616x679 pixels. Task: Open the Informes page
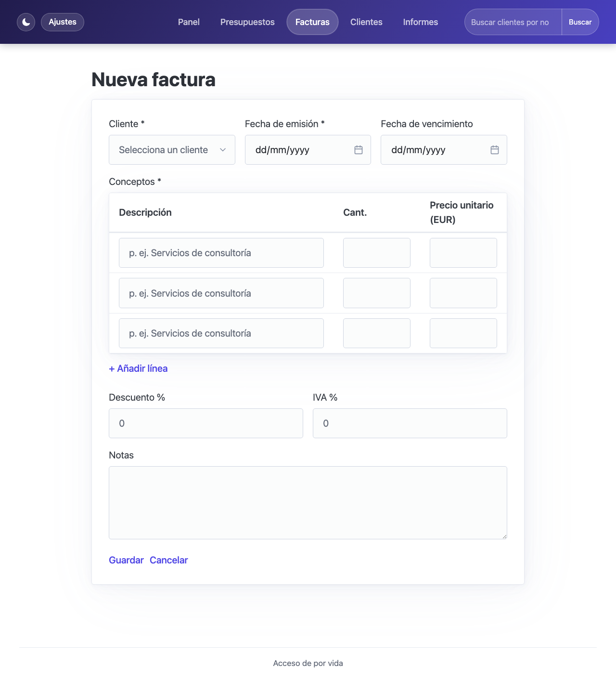421,22
